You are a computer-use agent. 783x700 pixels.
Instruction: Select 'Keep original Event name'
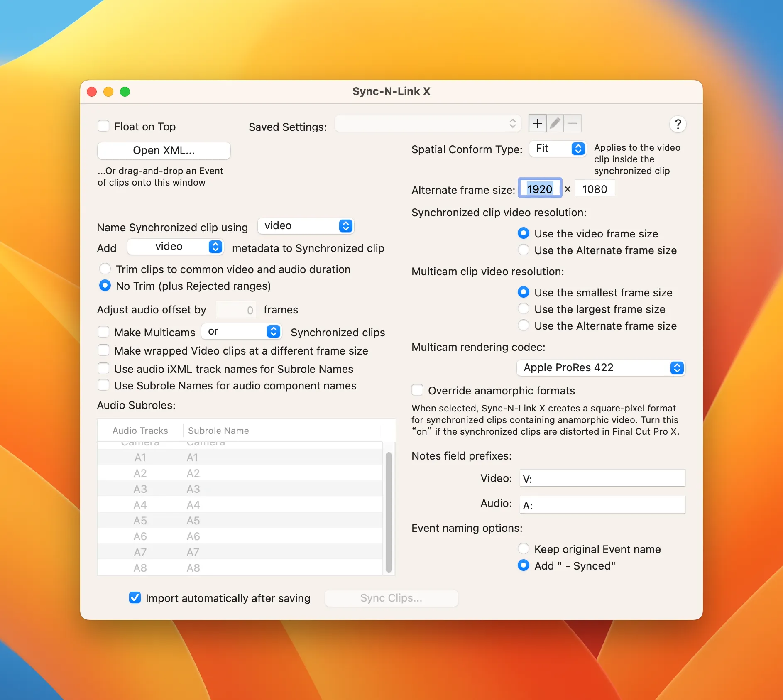524,548
